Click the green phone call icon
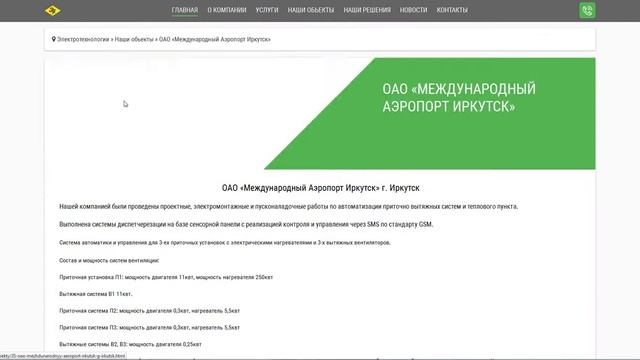 click(x=587, y=11)
